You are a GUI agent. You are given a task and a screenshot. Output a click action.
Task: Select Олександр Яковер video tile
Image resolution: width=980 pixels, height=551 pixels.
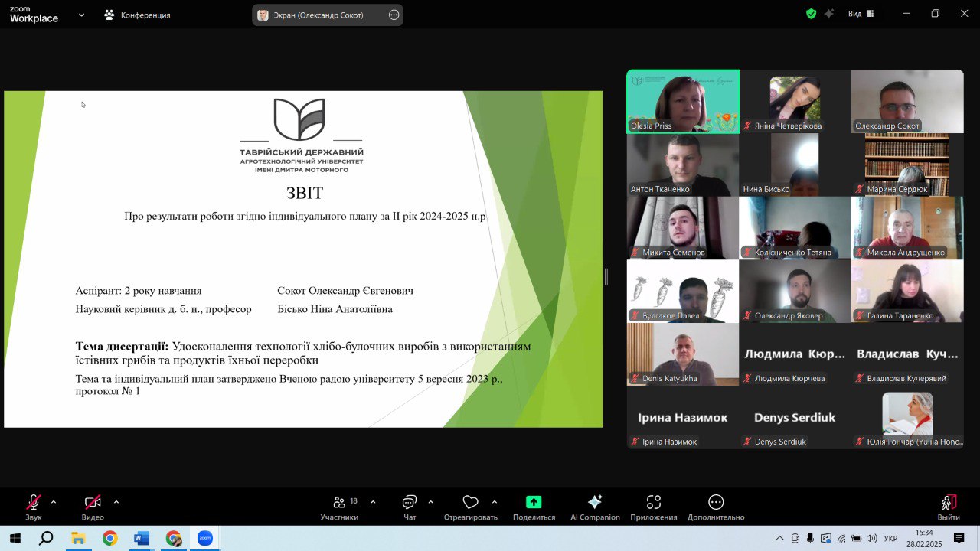coord(795,291)
